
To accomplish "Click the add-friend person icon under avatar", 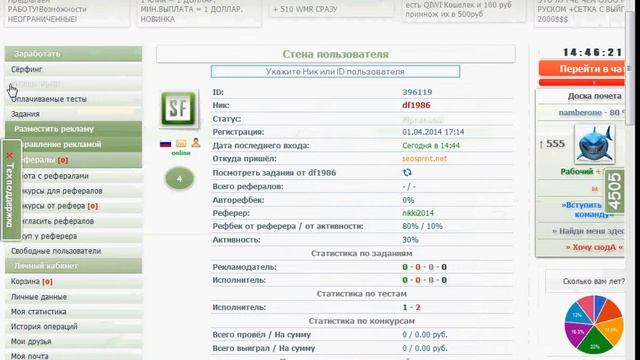I will [196, 142].
